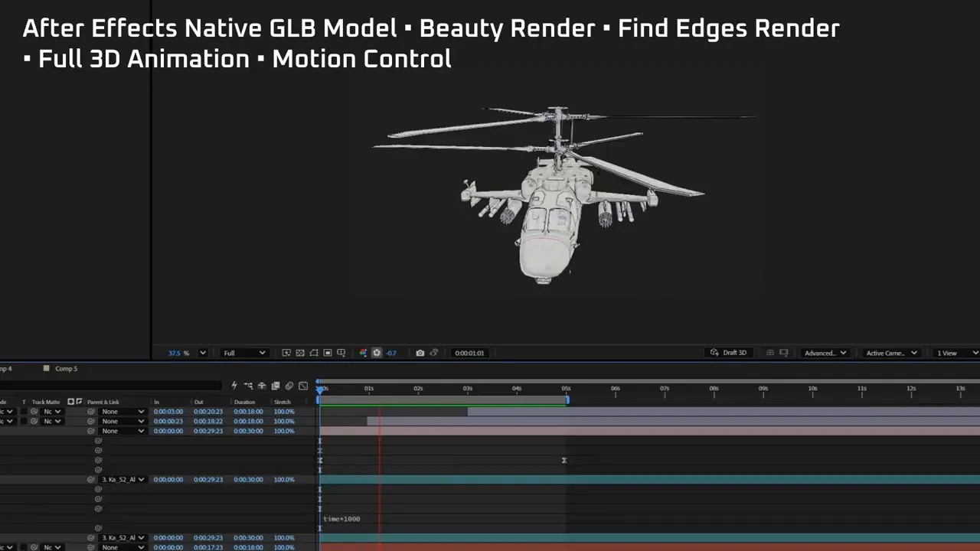
Task: Toggle the live update lightning icon
Action: [234, 386]
